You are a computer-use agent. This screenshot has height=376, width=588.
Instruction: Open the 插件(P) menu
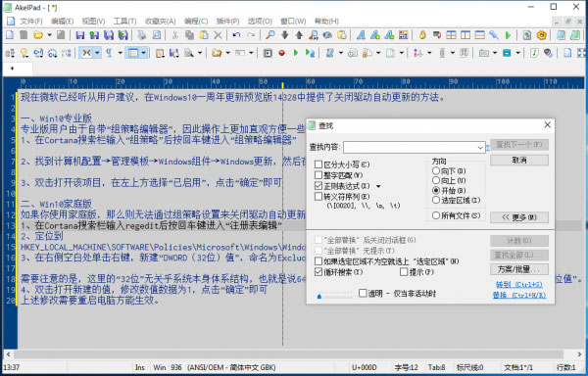(x=227, y=22)
